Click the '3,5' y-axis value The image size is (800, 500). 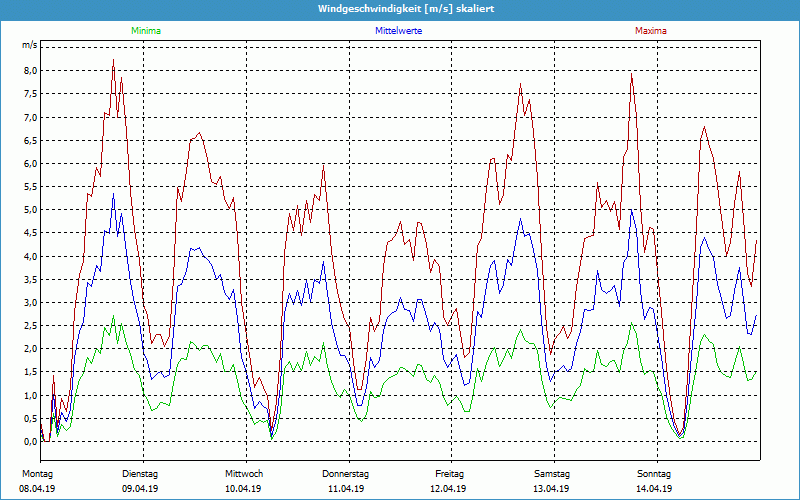tap(31, 280)
